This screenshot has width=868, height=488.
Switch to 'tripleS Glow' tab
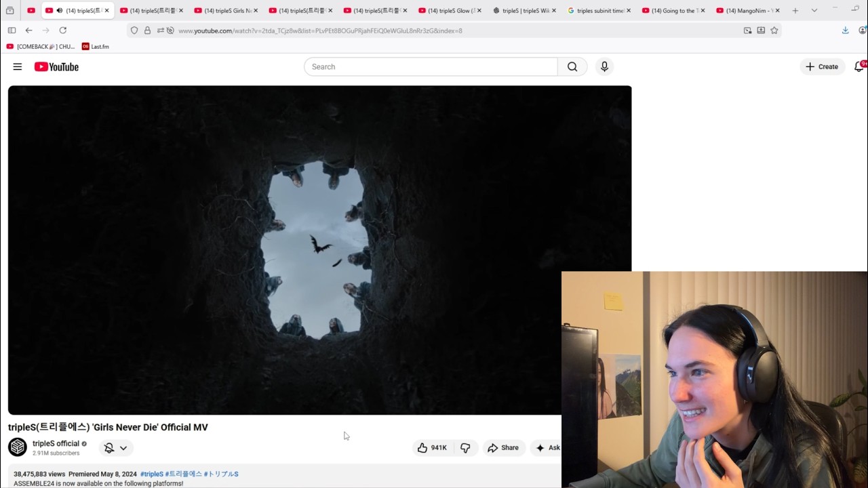450,11
